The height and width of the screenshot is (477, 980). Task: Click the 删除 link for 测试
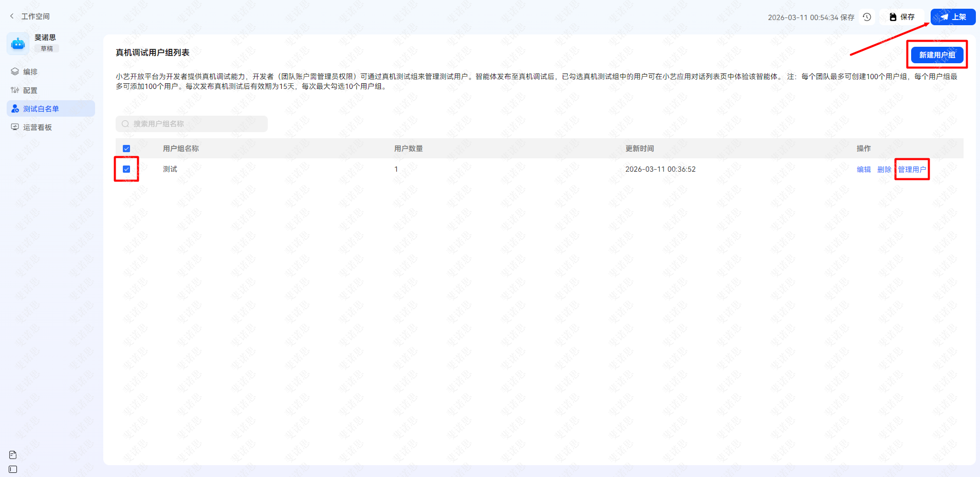click(x=884, y=170)
